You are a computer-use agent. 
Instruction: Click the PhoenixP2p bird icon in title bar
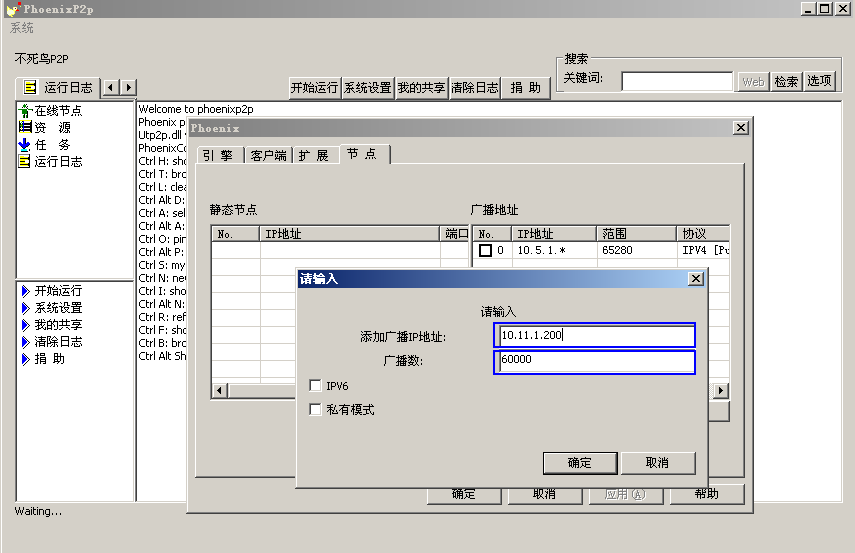(13, 9)
